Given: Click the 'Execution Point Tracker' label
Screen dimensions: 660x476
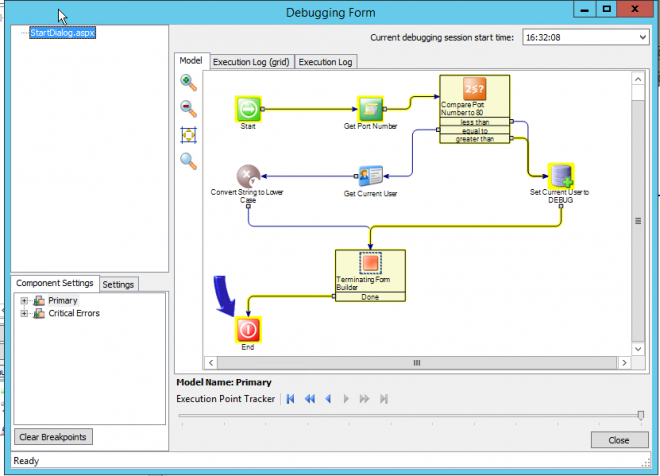Looking at the screenshot, I should pyautogui.click(x=226, y=399).
